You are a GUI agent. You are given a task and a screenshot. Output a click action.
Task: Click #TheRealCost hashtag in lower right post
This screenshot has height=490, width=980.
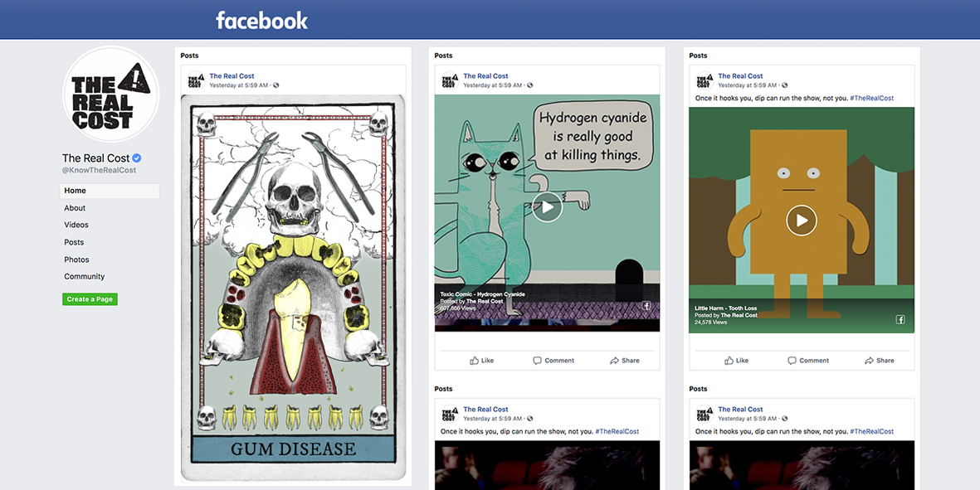pos(872,431)
